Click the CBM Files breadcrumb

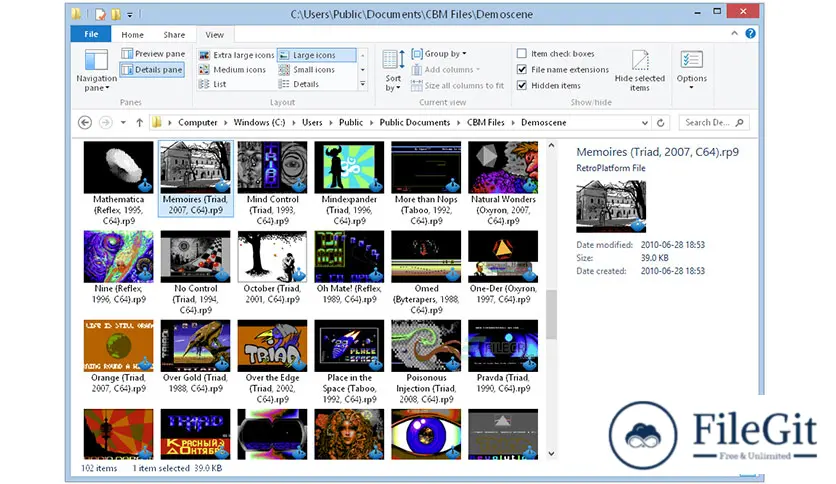485,123
